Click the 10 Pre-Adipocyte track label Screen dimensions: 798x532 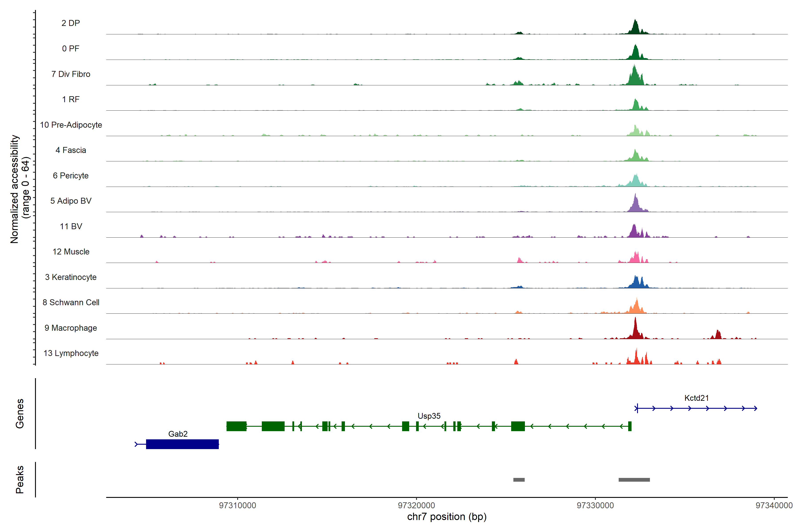click(x=70, y=125)
